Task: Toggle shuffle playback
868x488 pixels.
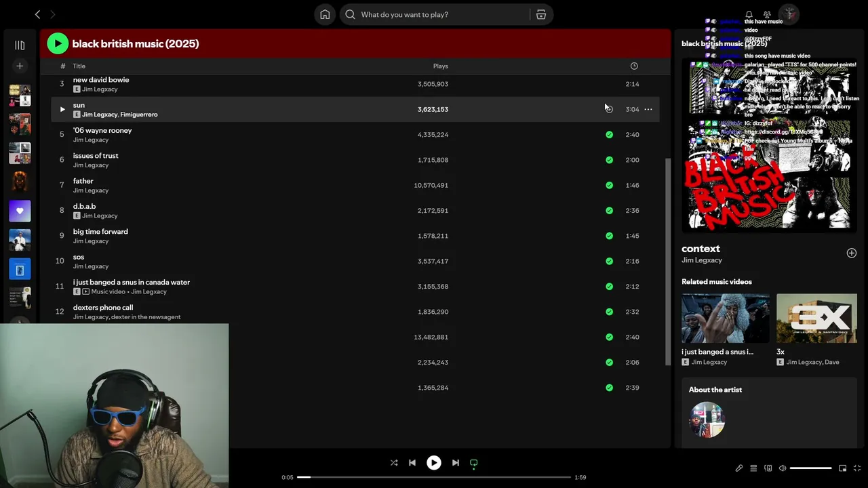Action: tap(394, 463)
